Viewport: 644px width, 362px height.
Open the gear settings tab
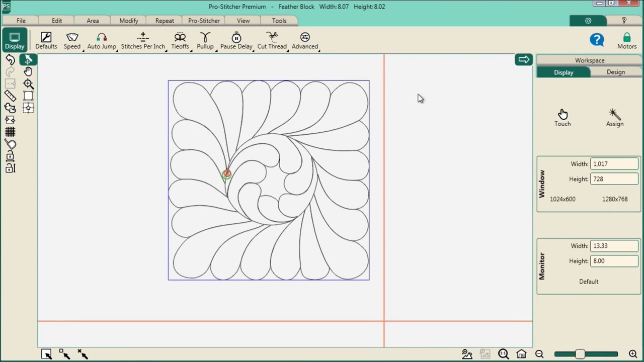(x=588, y=21)
